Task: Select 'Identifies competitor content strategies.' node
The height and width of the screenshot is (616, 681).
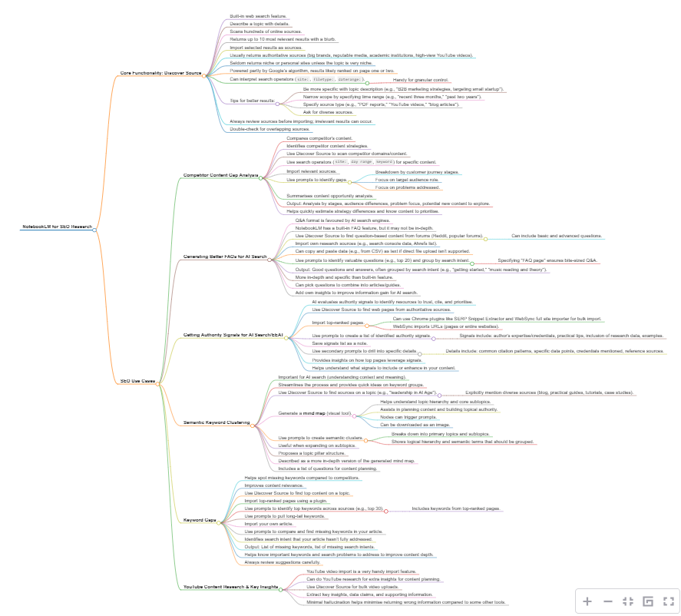Action: (x=327, y=146)
